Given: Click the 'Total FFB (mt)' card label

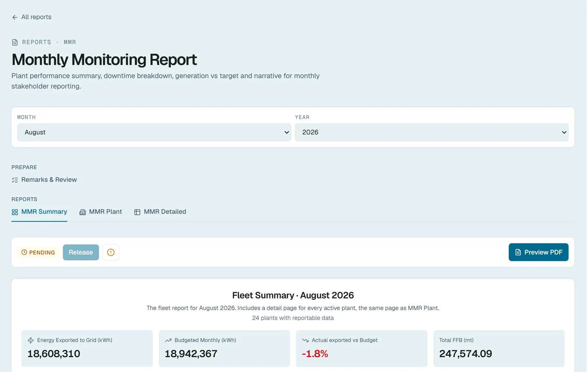Looking at the screenshot, I should (x=456, y=340).
